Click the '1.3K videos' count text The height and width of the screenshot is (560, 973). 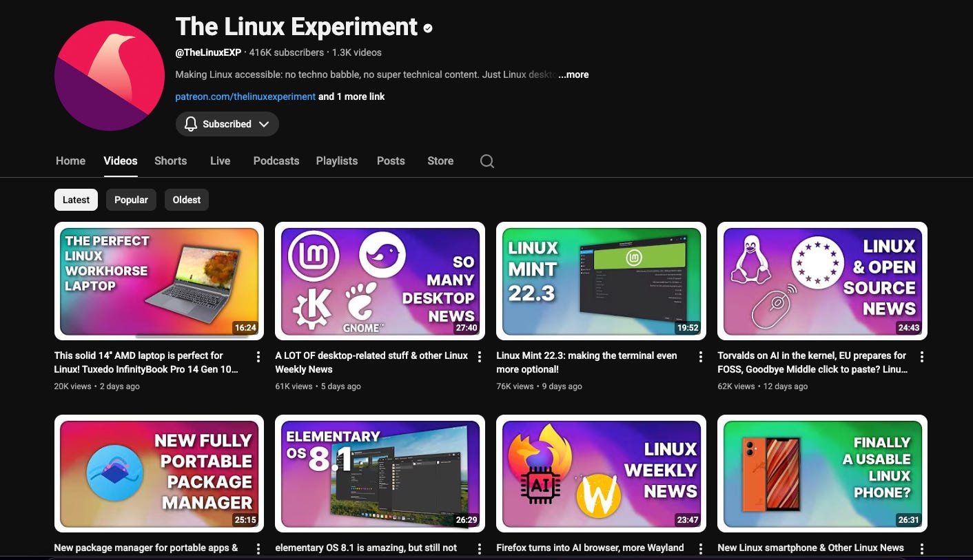[357, 52]
